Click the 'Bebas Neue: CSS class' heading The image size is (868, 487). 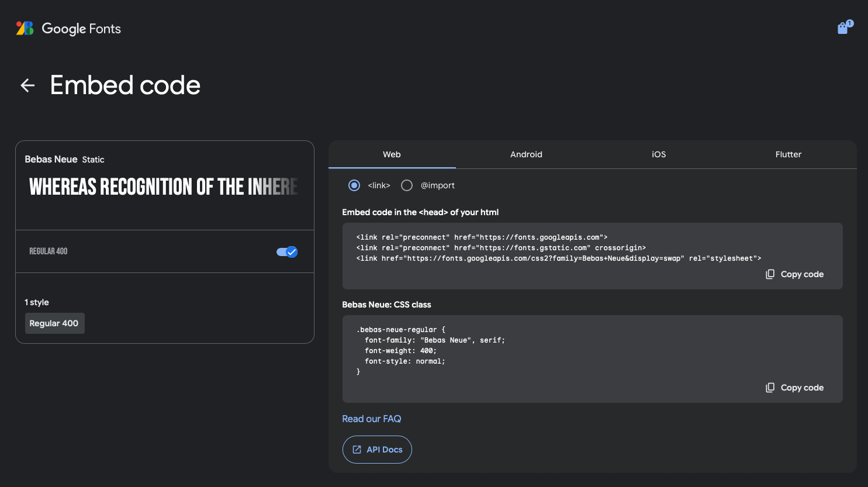[x=386, y=305]
